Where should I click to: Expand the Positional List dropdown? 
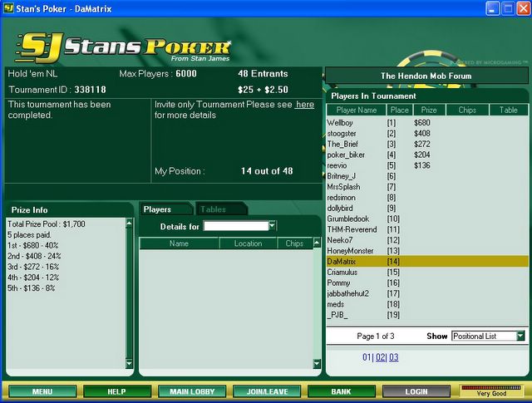click(x=520, y=336)
